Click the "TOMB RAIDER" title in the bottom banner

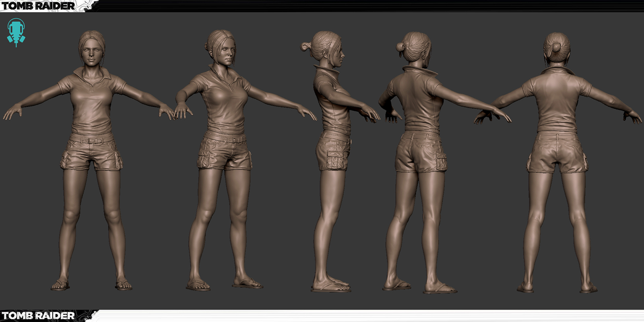[x=38, y=316]
